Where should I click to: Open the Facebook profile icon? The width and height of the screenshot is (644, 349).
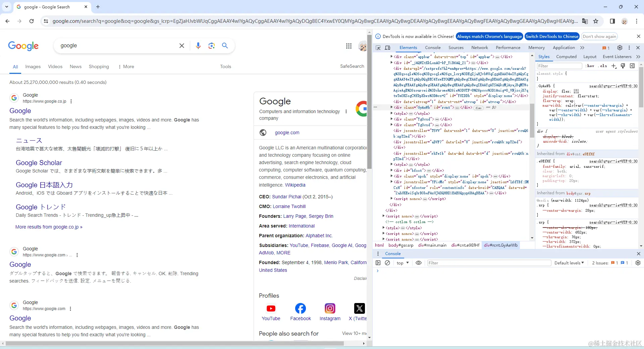coord(301,308)
